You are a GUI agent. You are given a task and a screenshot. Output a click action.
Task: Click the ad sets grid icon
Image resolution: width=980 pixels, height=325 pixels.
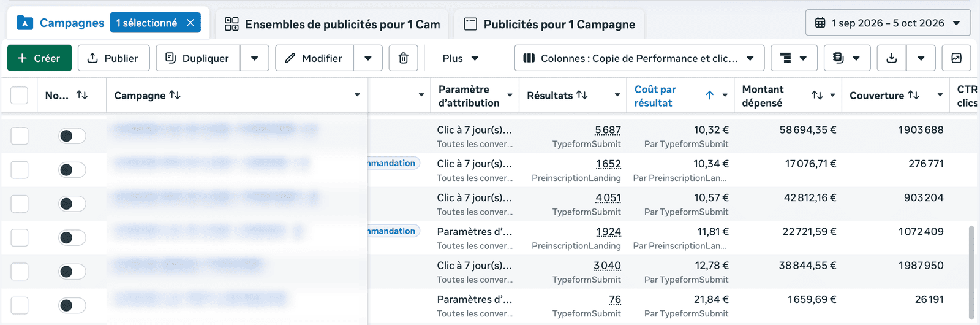pos(232,24)
